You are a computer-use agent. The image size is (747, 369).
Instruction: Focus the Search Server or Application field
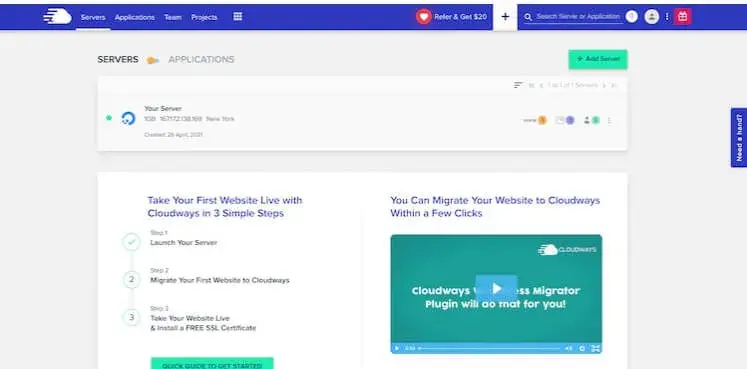tap(578, 17)
